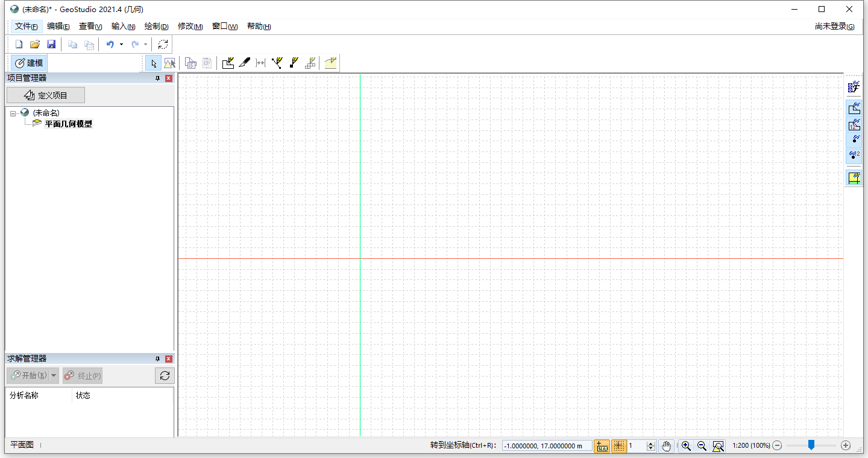Click the 分析名称 column header
This screenshot has width=868, height=458.
tap(39, 396)
